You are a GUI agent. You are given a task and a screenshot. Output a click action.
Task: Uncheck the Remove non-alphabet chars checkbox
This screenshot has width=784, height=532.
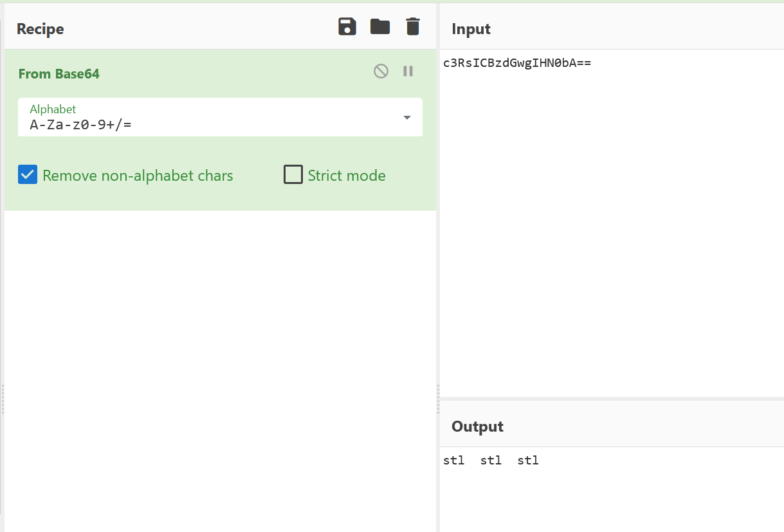pos(28,175)
